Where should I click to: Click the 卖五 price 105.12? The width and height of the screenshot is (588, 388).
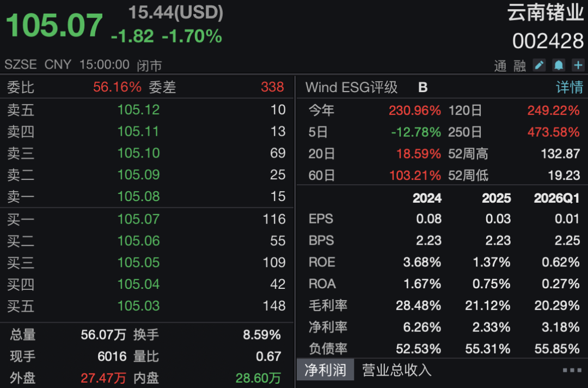pyautogui.click(x=138, y=110)
